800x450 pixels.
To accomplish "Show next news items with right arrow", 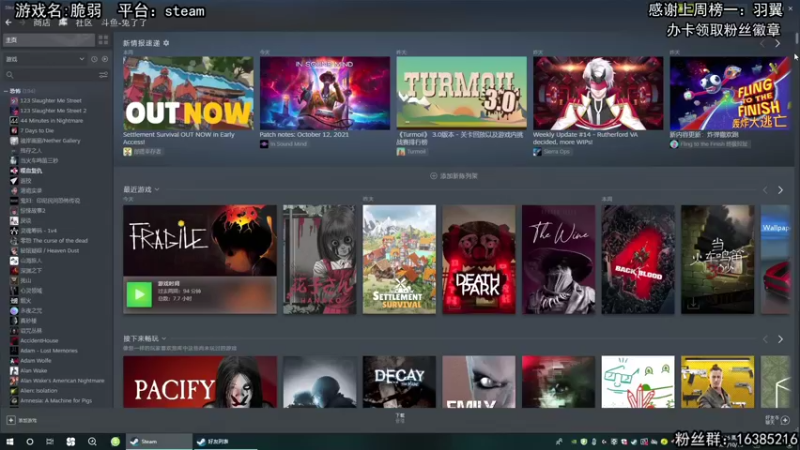I will point(778,44).
